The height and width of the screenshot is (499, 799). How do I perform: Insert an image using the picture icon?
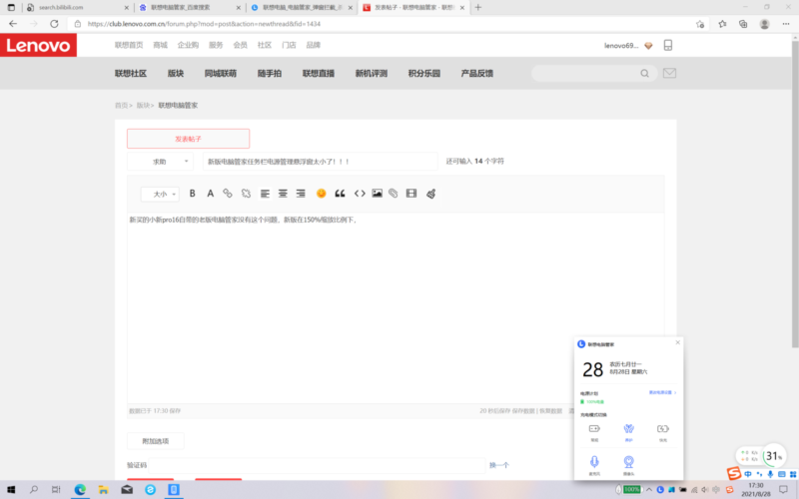click(x=377, y=193)
